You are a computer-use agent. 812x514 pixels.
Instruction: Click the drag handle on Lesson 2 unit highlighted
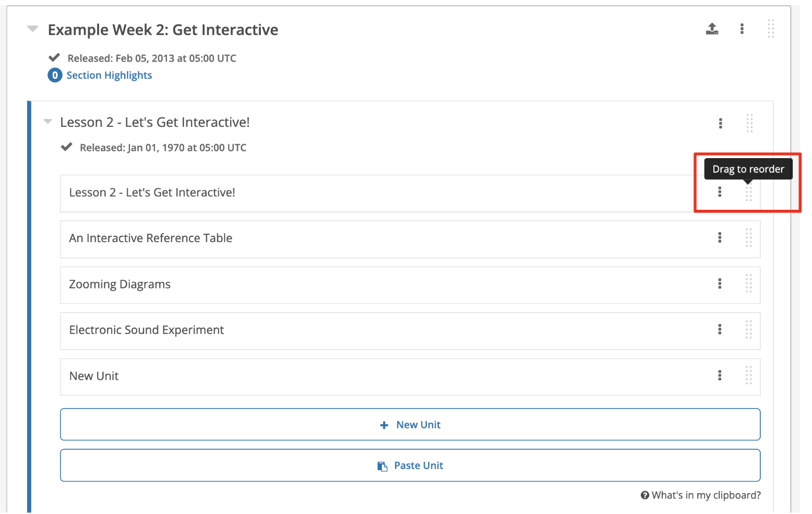pyautogui.click(x=749, y=193)
